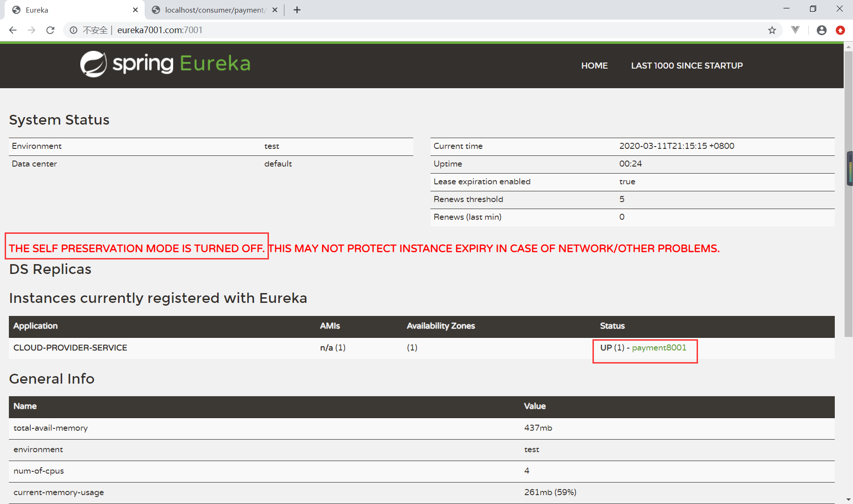Click the address bar URL eureka7001.com:7001
The image size is (853, 504).
coord(160,30)
